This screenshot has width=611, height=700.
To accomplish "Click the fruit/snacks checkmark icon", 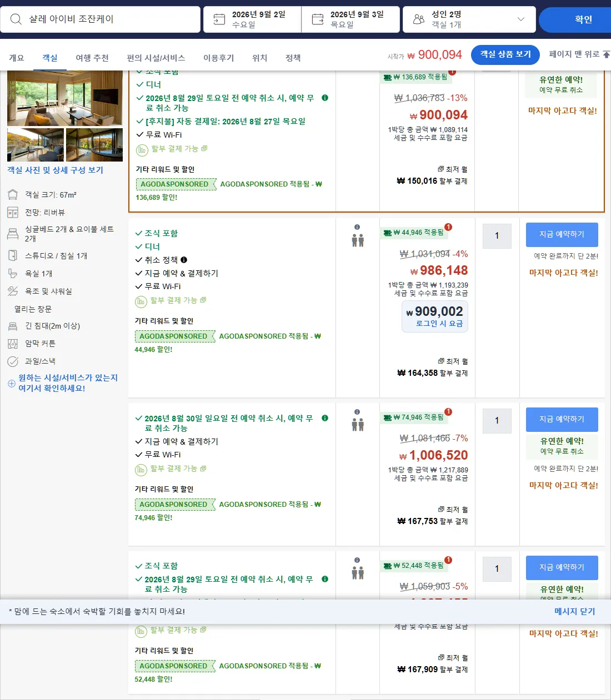I will pyautogui.click(x=13, y=362).
